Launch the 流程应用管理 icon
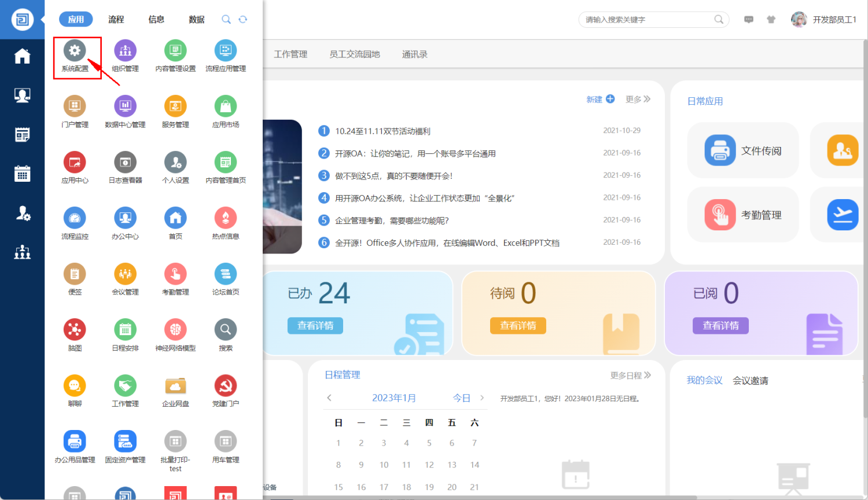Screen dimensions: 868x500 (x=225, y=52)
